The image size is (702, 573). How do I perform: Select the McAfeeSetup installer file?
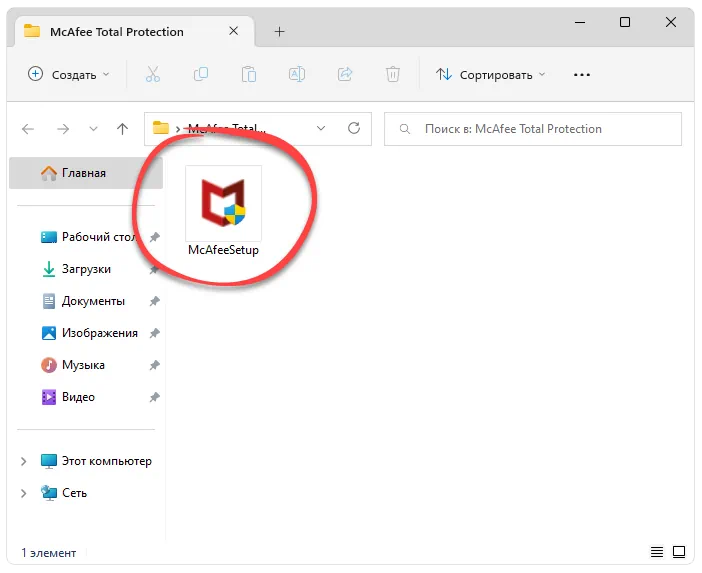pos(223,211)
